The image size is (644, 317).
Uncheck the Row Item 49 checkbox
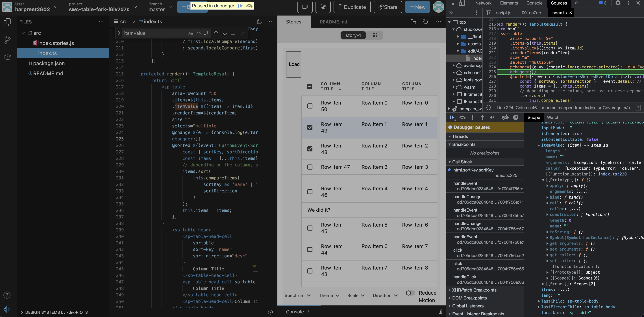[x=310, y=127]
